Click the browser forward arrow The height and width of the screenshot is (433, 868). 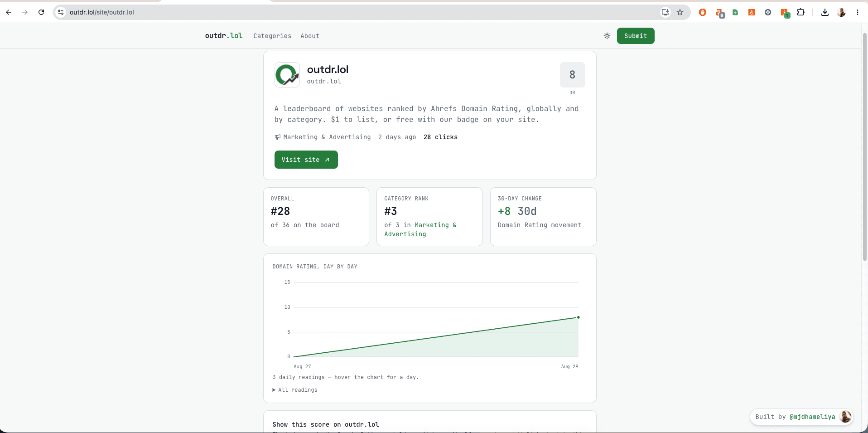(25, 12)
